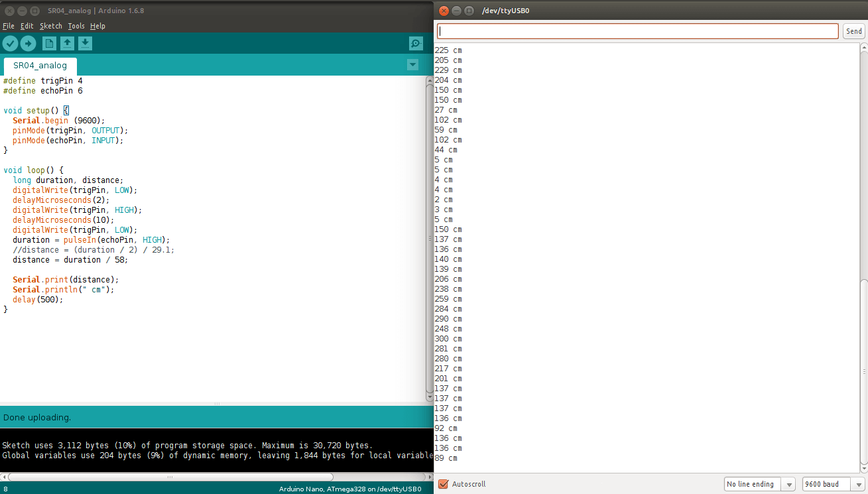
Task: Click the 'Sketch uses 3,112 bytes' console line
Action: [187, 446]
